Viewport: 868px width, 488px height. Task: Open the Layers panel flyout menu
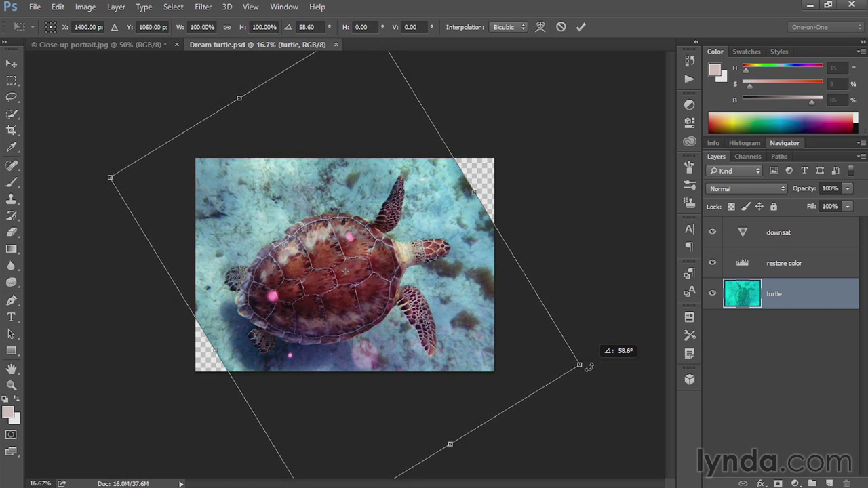861,157
